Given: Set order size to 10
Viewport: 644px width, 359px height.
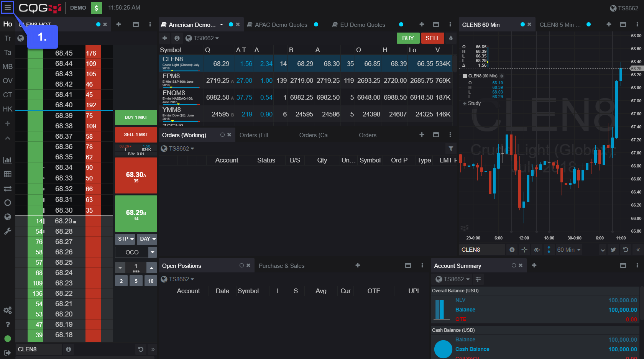Looking at the screenshot, I should [x=151, y=281].
